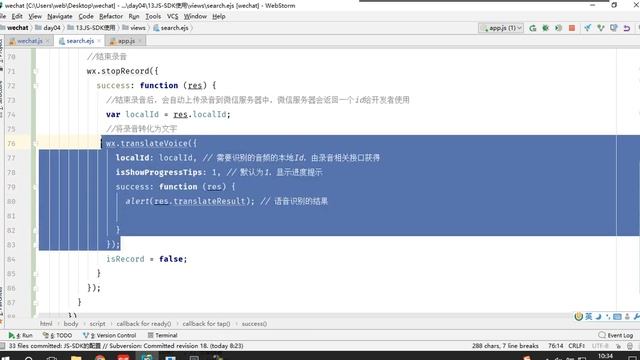
Task: Open the TODO tool window
Action: click(x=58, y=336)
